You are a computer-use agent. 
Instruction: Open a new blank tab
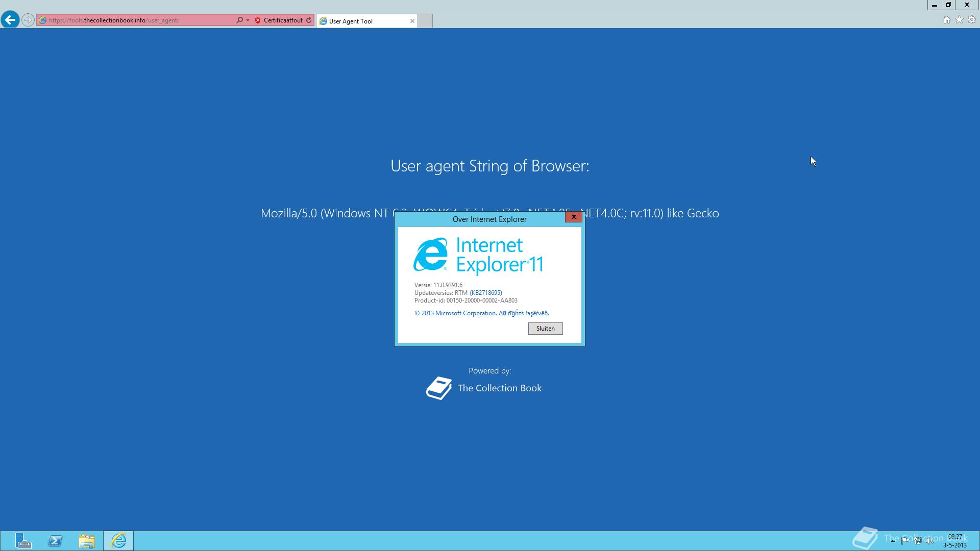425,21
